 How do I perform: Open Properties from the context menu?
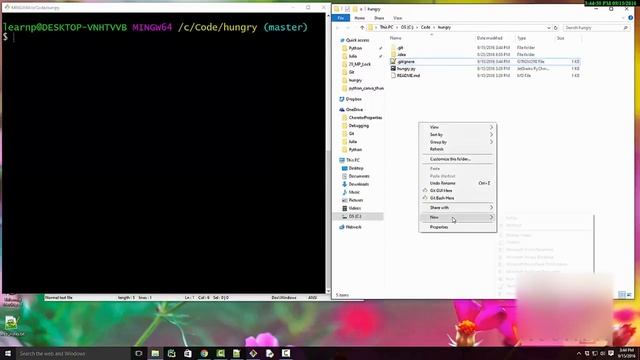[x=458, y=227]
